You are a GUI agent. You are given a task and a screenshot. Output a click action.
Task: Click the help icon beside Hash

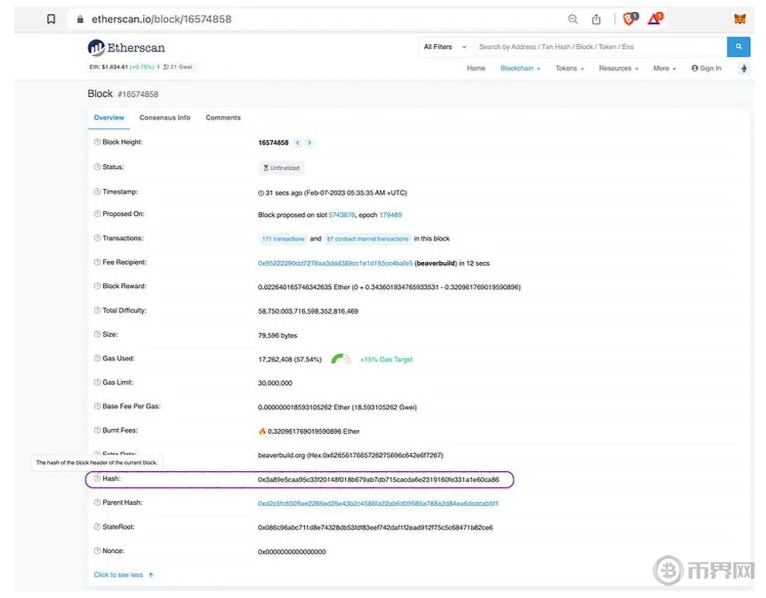pos(97,479)
